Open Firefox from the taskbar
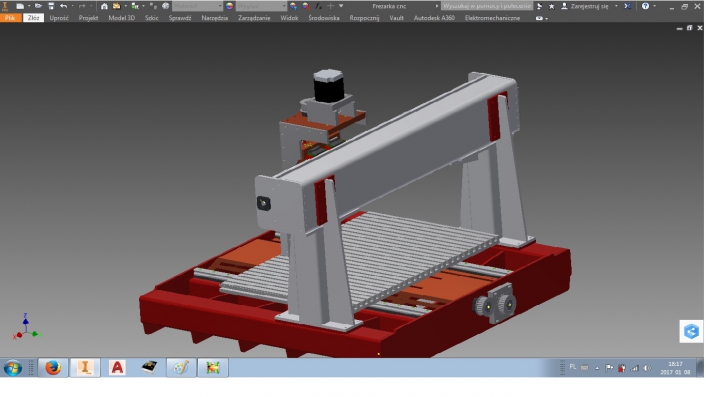The height and width of the screenshot is (397, 706). pyautogui.click(x=53, y=368)
